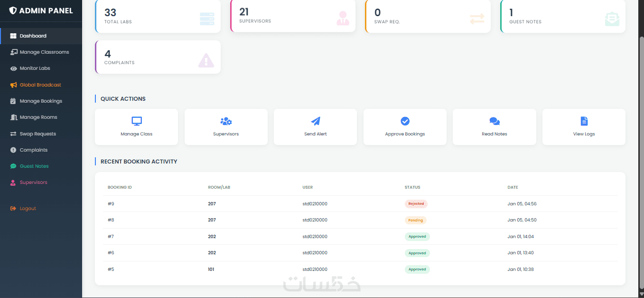This screenshot has height=298, width=644.
Task: Click the Pending status badge
Action: point(416,220)
